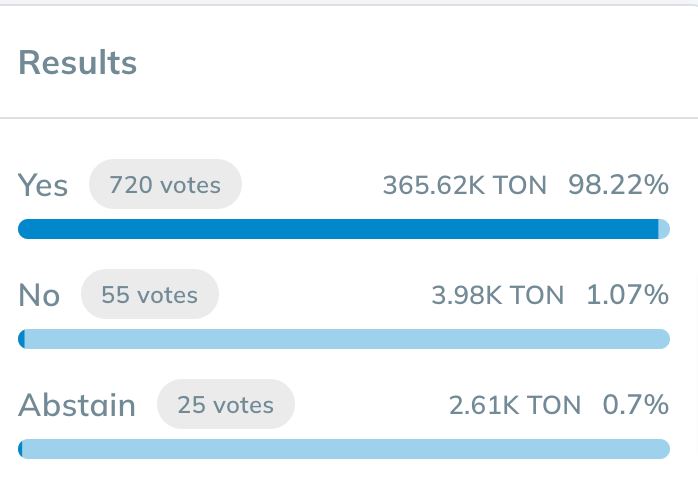This screenshot has width=698, height=490.
Task: Click the 3.98K TON amount
Action: click(498, 295)
